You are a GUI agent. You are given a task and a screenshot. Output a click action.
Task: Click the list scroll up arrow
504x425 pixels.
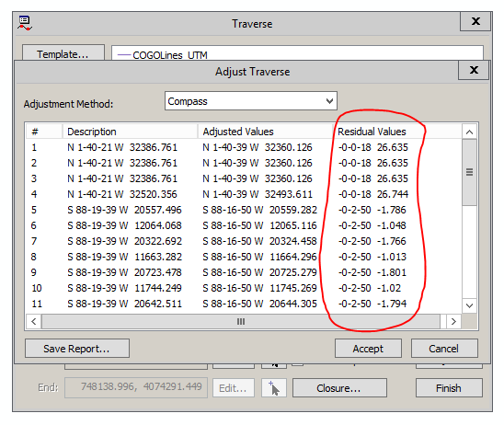click(469, 132)
